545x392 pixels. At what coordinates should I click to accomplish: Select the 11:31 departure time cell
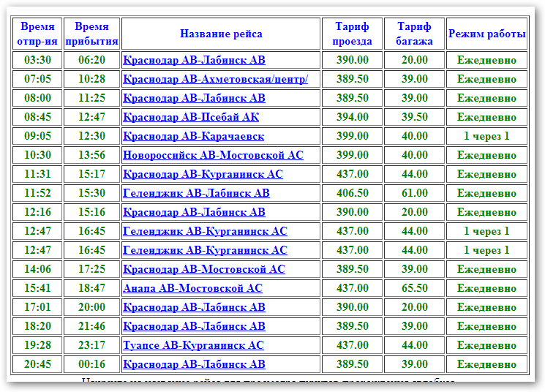point(37,174)
